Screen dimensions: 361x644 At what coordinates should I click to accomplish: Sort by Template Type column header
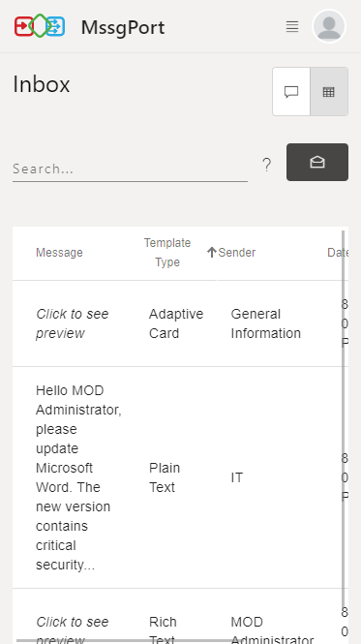pyautogui.click(x=167, y=252)
